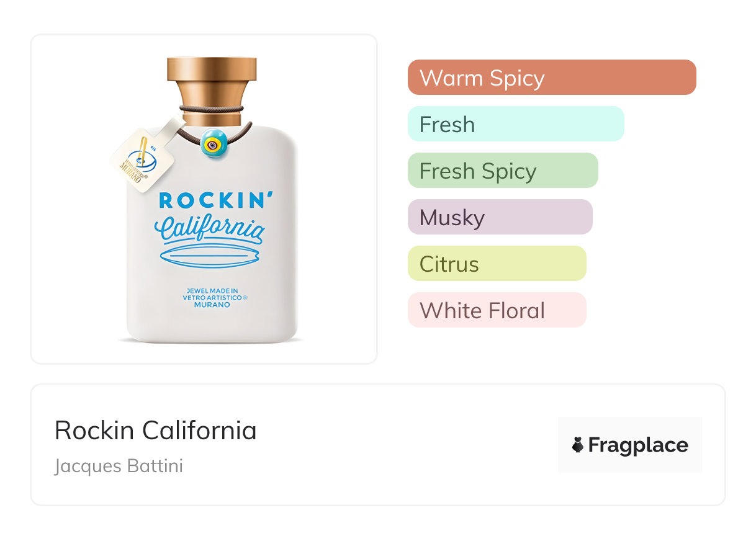Click the surfboard graphic on the bottle

(209, 256)
